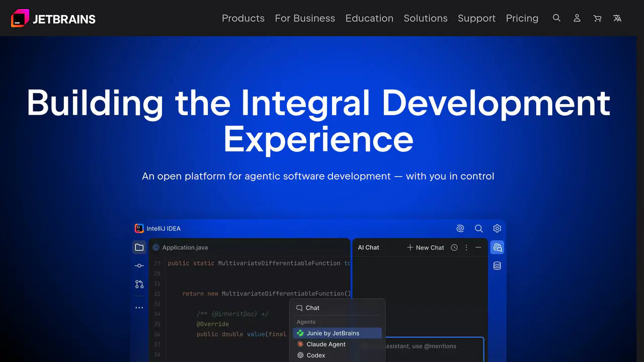Open the Support menu
Viewport: 644px width, 362px height.
476,18
